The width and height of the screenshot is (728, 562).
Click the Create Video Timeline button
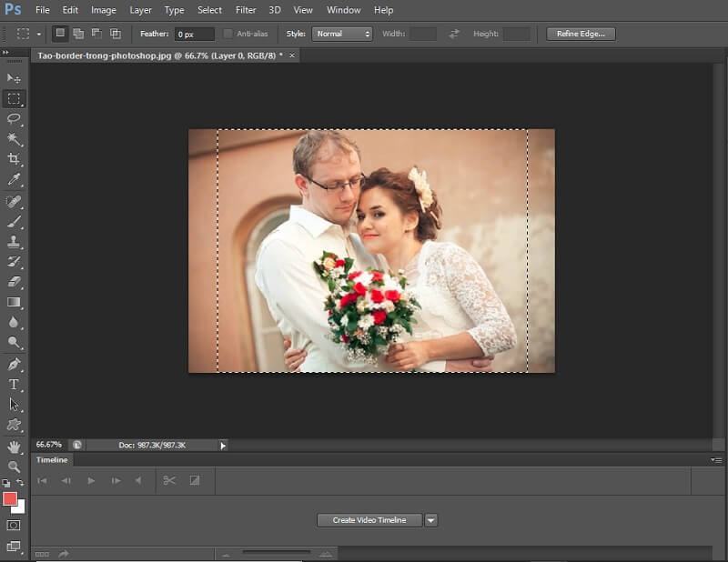pos(368,520)
